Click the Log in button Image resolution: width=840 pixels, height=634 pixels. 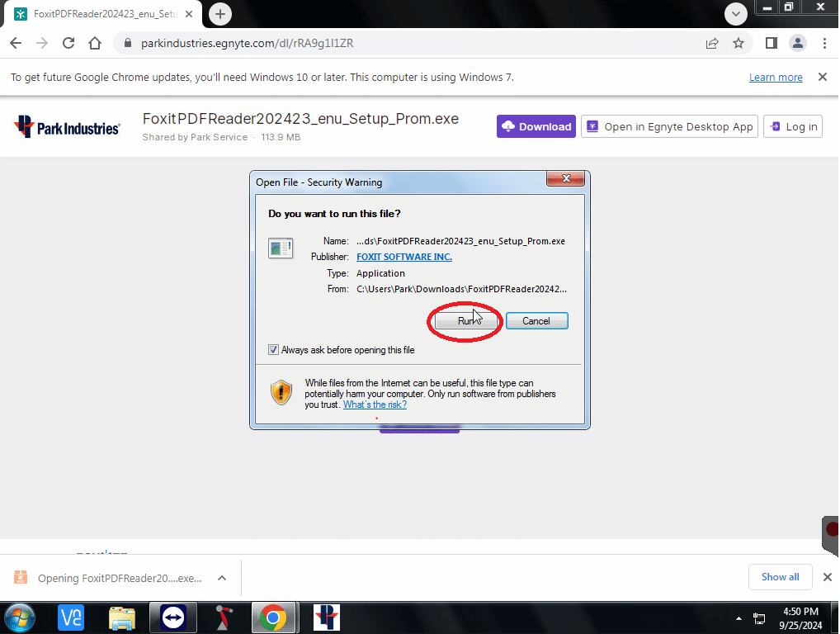pos(793,126)
